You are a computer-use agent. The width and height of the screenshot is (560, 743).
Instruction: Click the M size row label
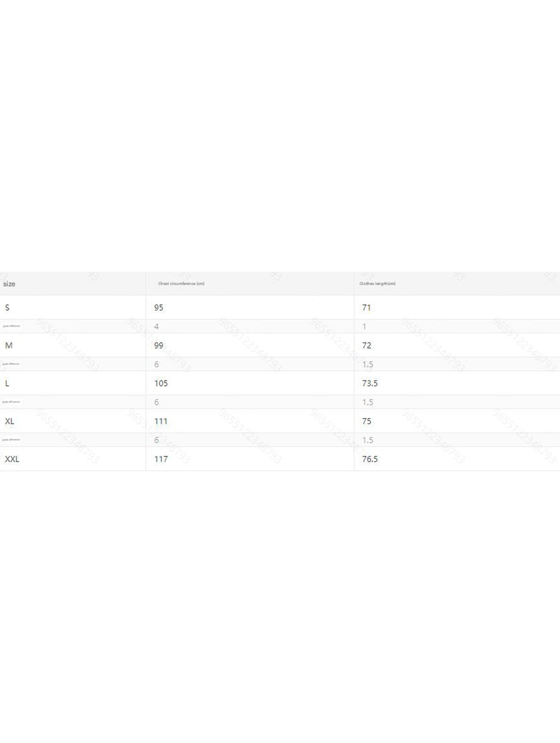9,345
